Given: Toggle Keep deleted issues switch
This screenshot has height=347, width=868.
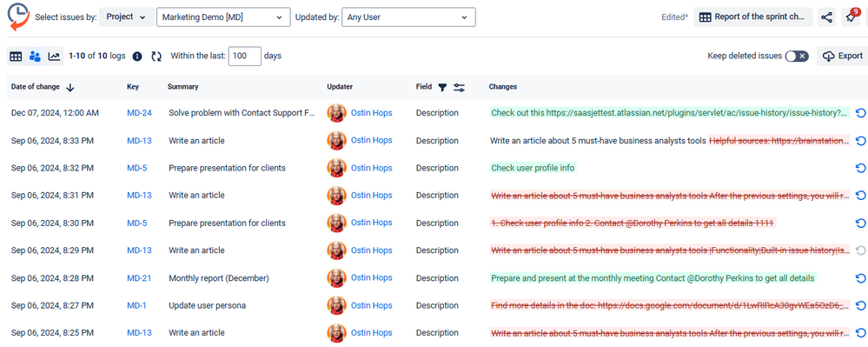Looking at the screenshot, I should click(x=797, y=56).
